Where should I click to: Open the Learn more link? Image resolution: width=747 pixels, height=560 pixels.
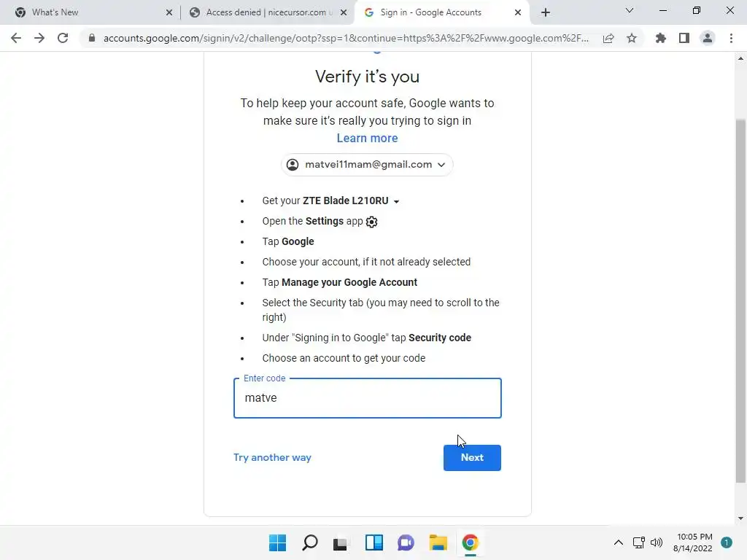pos(368,138)
